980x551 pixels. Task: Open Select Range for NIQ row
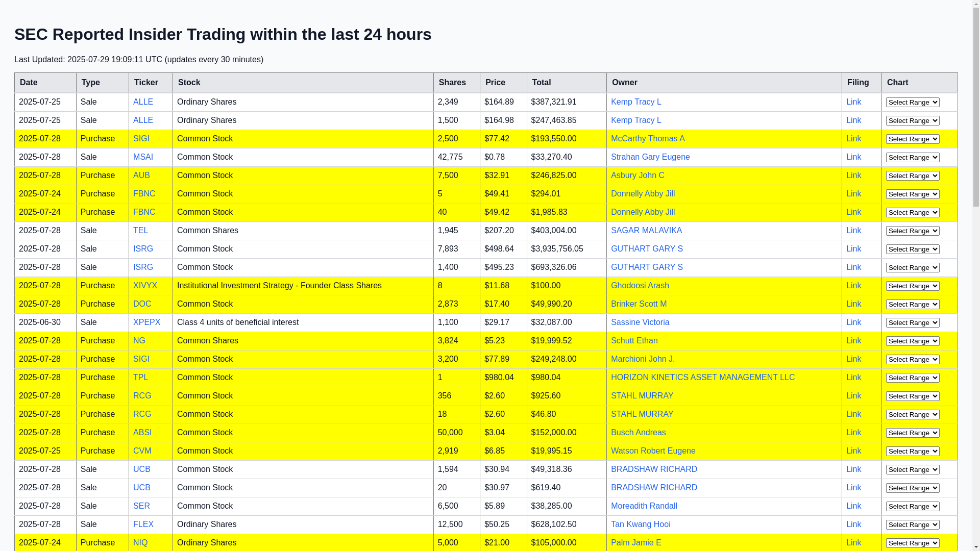tap(913, 543)
